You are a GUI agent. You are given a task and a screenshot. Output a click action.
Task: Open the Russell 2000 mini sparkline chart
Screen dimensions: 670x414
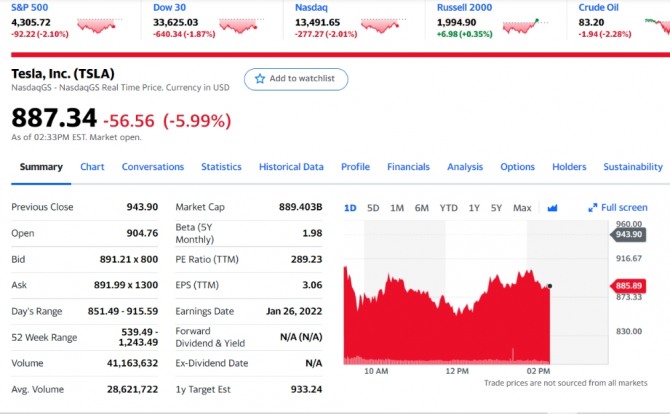525,25
